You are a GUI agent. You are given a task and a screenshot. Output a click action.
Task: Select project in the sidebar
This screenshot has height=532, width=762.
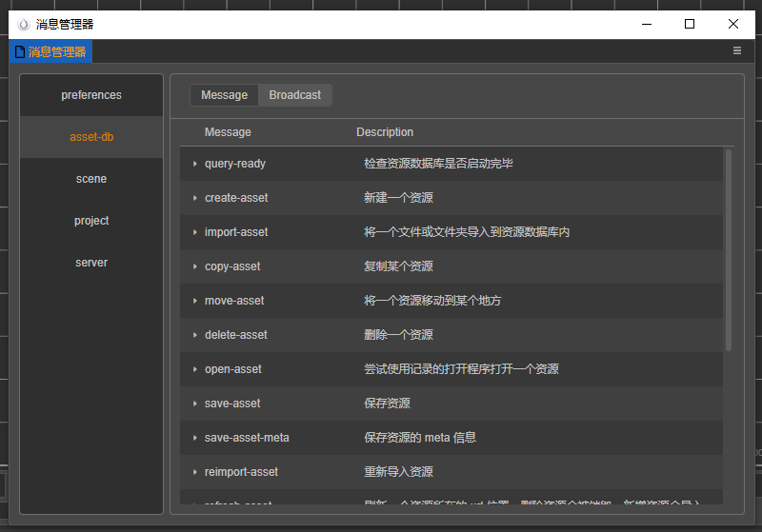[91, 221]
